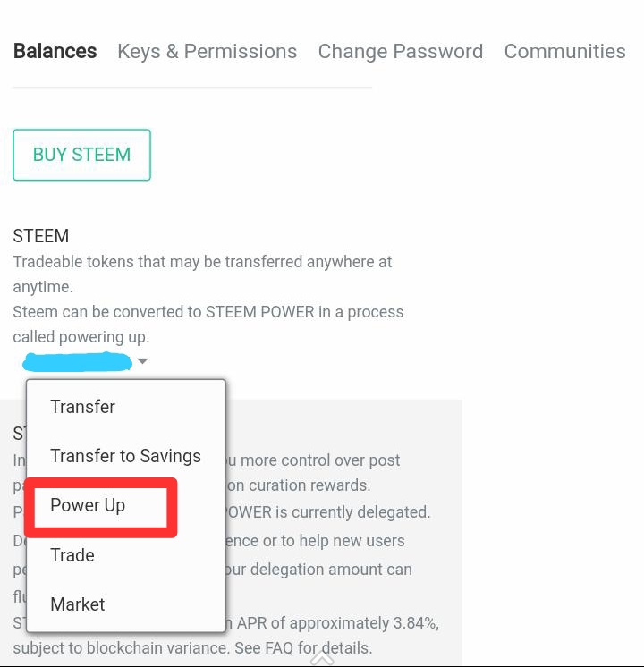Select Power Up in the menu

(x=88, y=505)
